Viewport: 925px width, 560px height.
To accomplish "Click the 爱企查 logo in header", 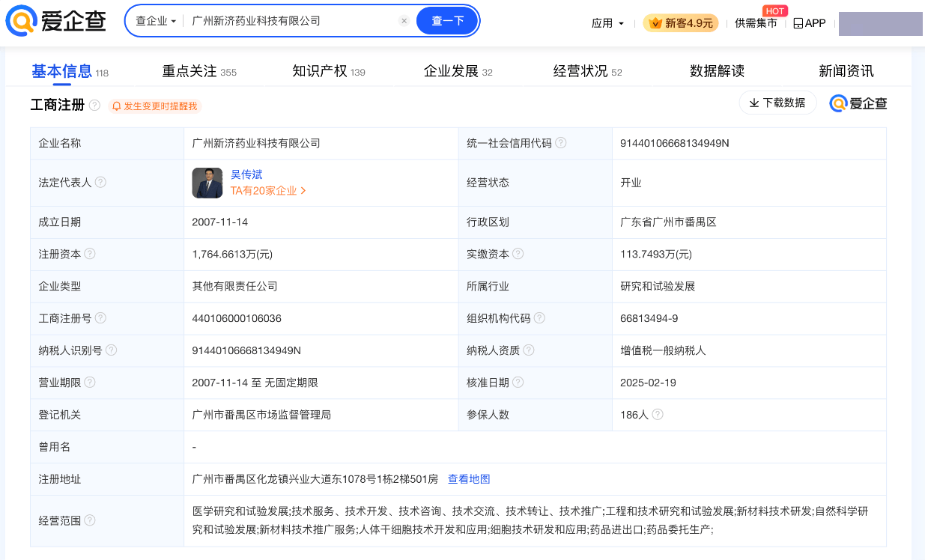I will [55, 21].
